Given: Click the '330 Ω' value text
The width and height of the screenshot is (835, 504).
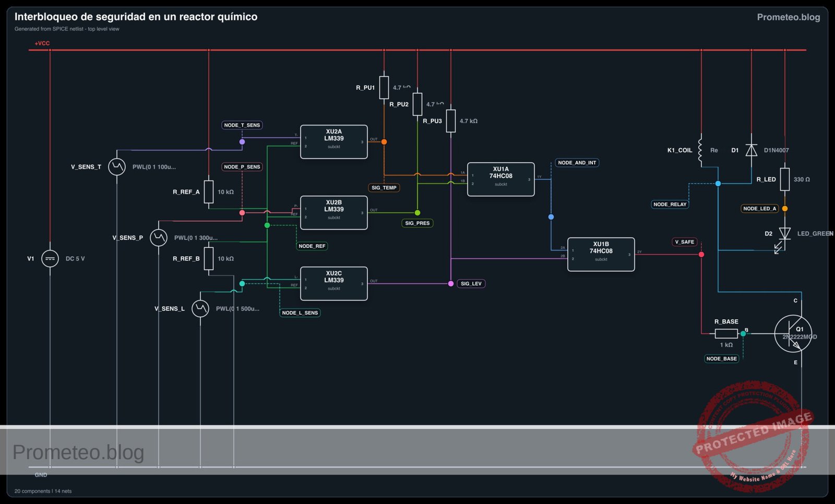Looking at the screenshot, I should (x=802, y=179).
